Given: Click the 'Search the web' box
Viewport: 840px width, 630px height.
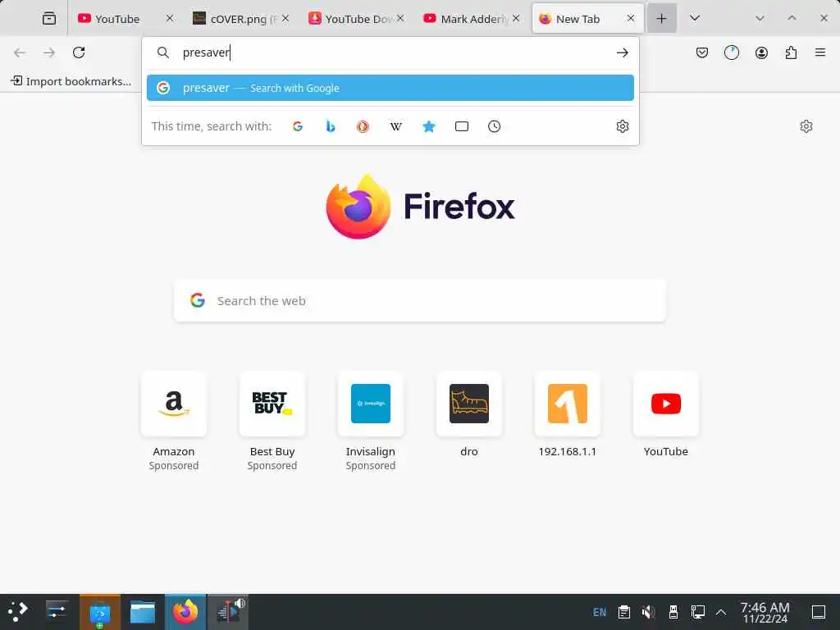Looking at the screenshot, I should tap(420, 300).
